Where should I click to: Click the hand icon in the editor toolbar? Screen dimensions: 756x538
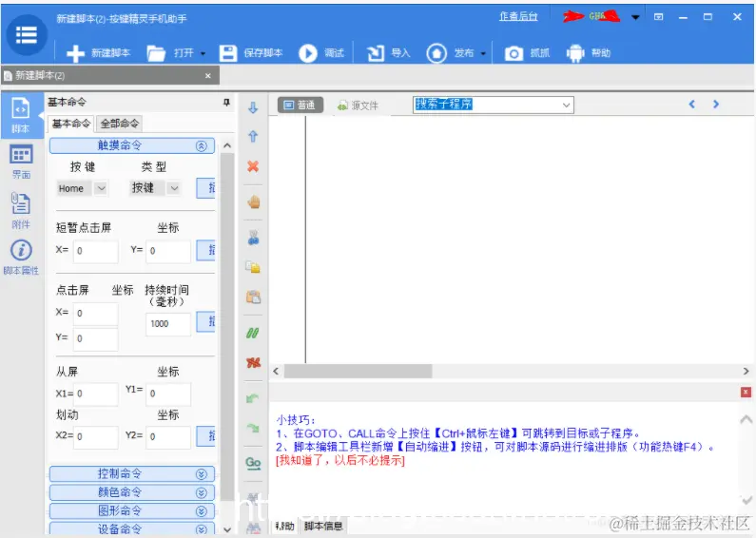[254, 202]
